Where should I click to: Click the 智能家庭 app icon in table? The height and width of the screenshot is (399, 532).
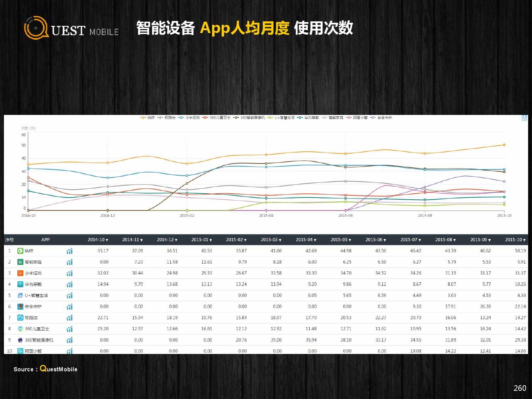coord(20,262)
